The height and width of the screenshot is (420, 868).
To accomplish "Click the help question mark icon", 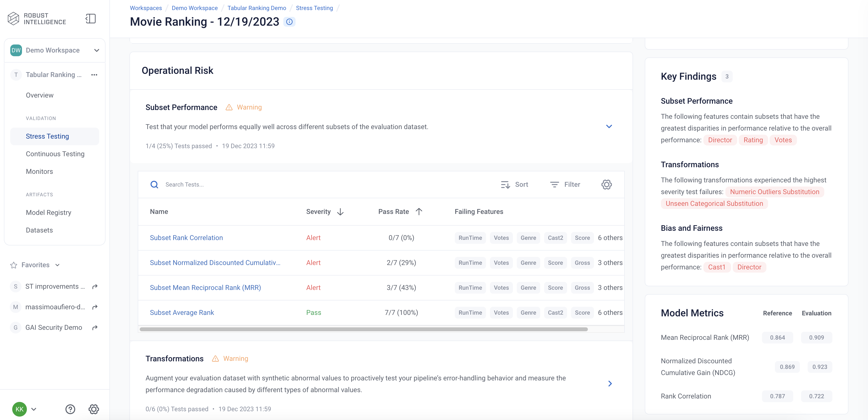I will pyautogui.click(x=70, y=409).
